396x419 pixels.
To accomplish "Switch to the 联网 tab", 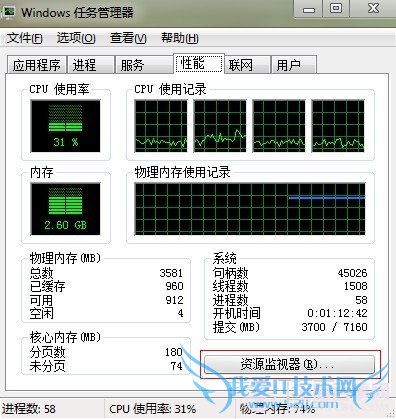I will tap(247, 65).
